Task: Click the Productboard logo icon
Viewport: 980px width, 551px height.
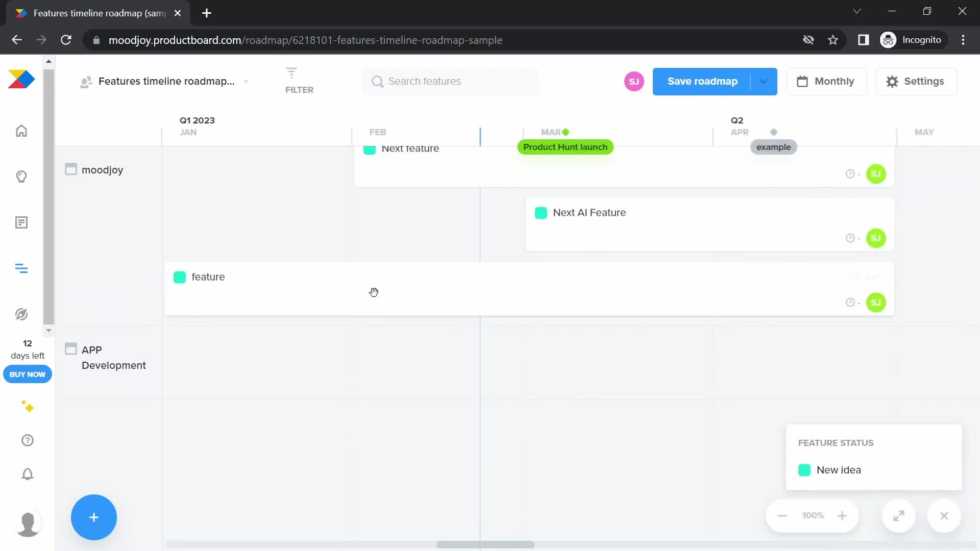Action: 21,80
